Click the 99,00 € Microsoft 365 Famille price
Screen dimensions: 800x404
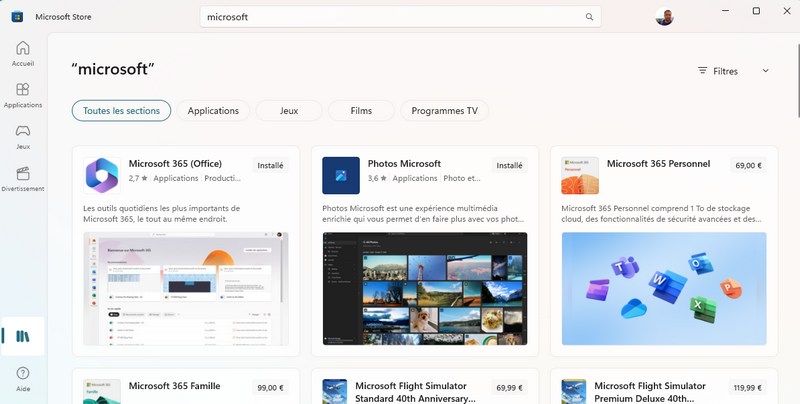pos(271,387)
